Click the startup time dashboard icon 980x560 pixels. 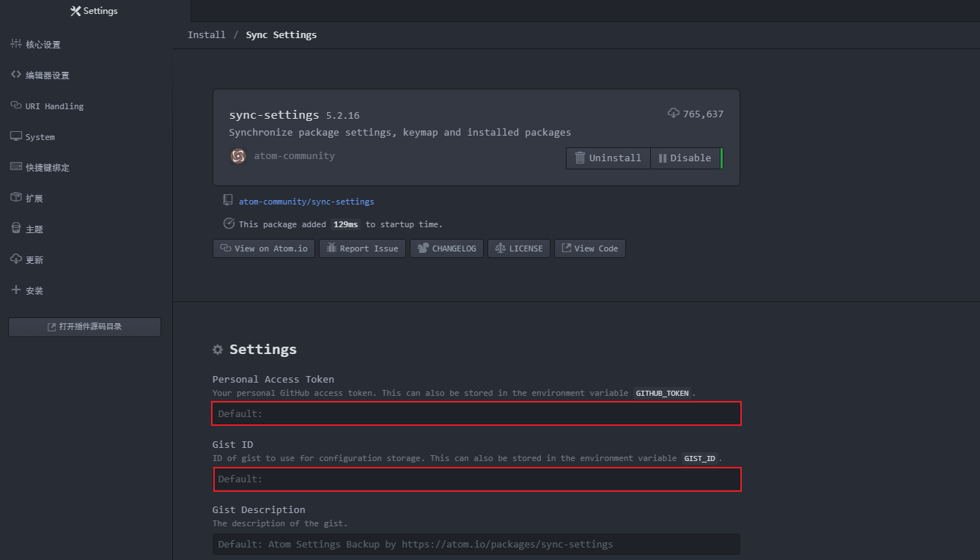(229, 224)
